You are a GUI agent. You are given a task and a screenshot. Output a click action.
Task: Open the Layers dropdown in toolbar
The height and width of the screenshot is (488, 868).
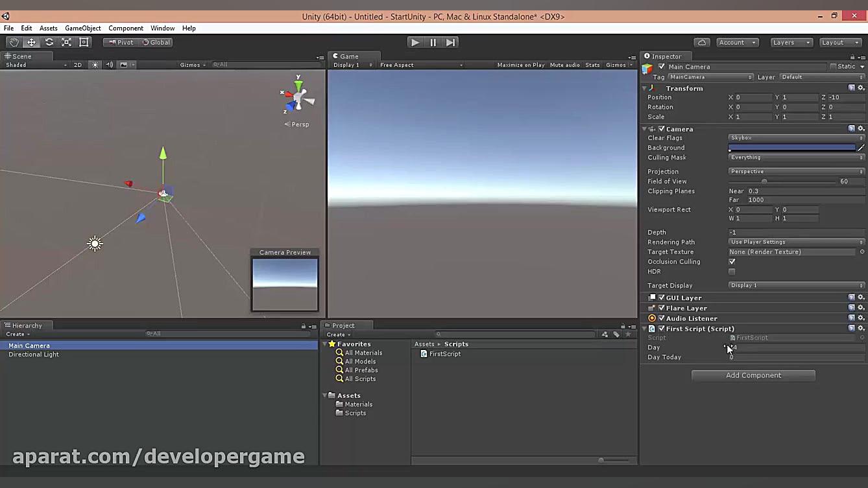pos(791,42)
